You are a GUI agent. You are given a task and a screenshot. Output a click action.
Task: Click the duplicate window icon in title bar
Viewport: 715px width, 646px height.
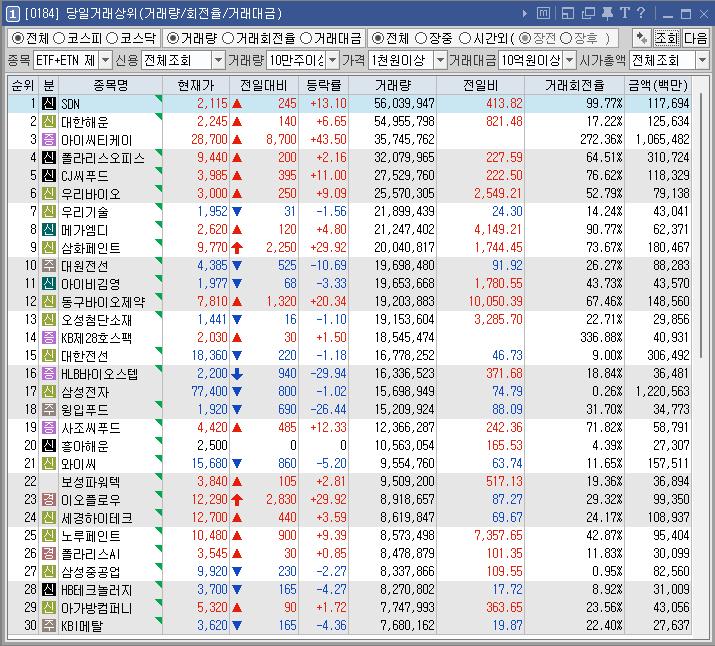tap(588, 13)
